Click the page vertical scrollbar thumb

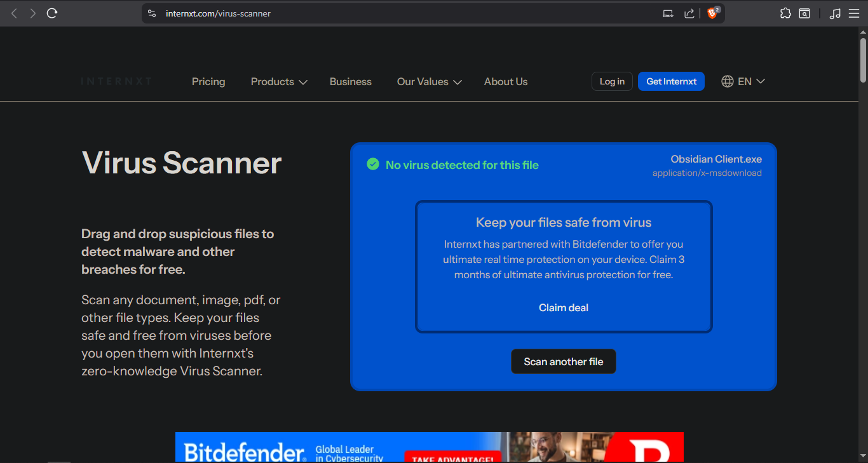[x=863, y=60]
